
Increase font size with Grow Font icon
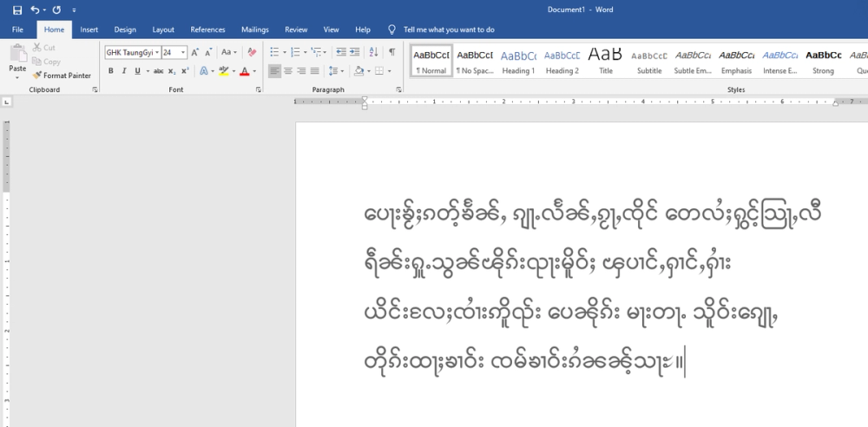coord(195,52)
